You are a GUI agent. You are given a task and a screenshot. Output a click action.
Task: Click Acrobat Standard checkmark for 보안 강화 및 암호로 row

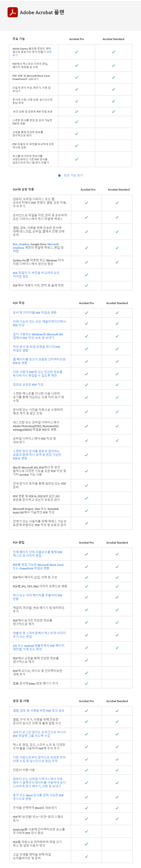tap(113, 111)
